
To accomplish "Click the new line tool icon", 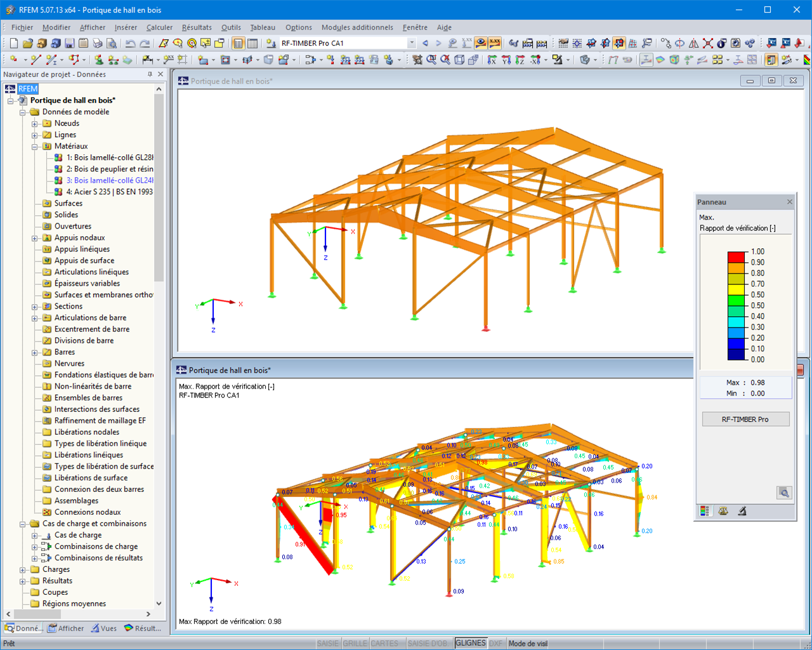I will coord(36,60).
